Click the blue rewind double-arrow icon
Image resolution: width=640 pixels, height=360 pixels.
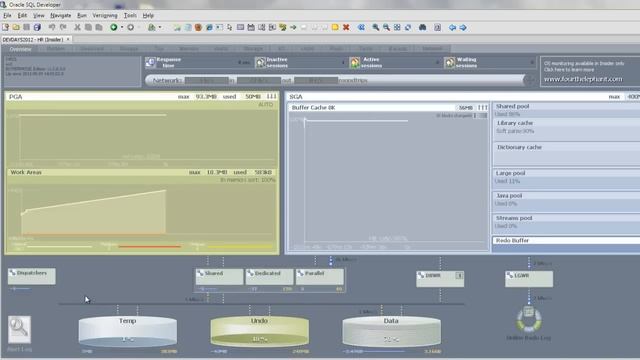(x=361, y=27)
